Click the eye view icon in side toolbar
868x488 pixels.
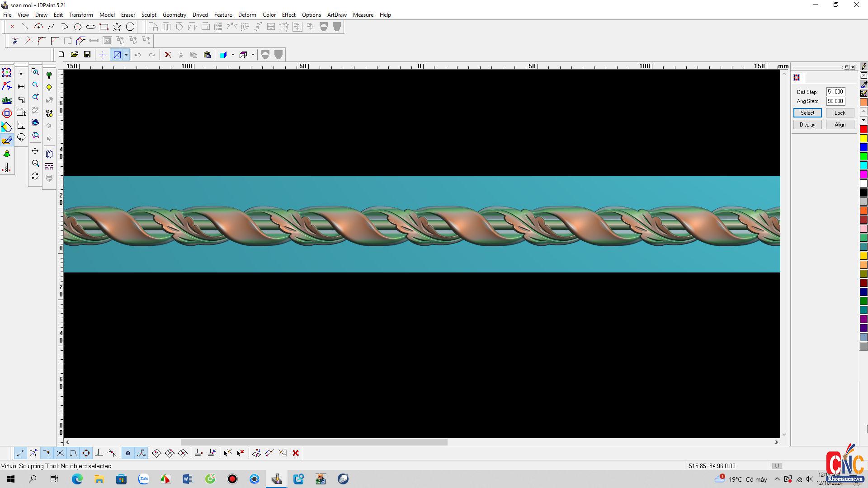coord(35,123)
